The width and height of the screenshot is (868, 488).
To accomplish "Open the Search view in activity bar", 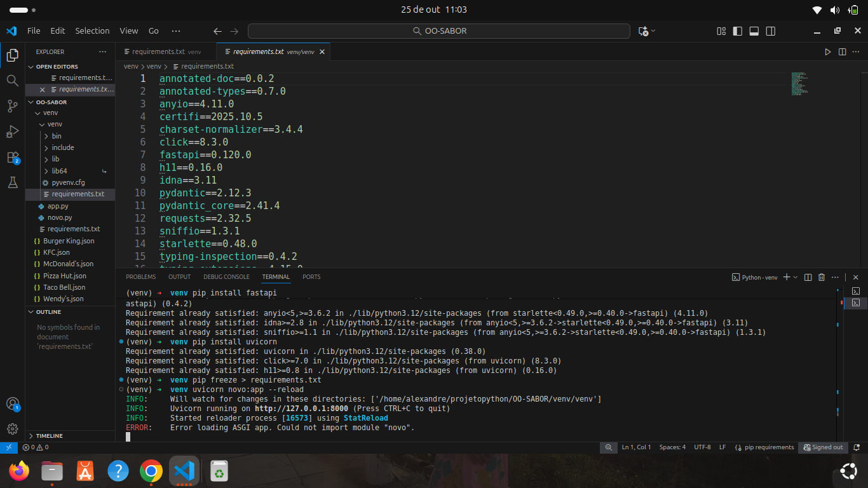I will [12, 80].
